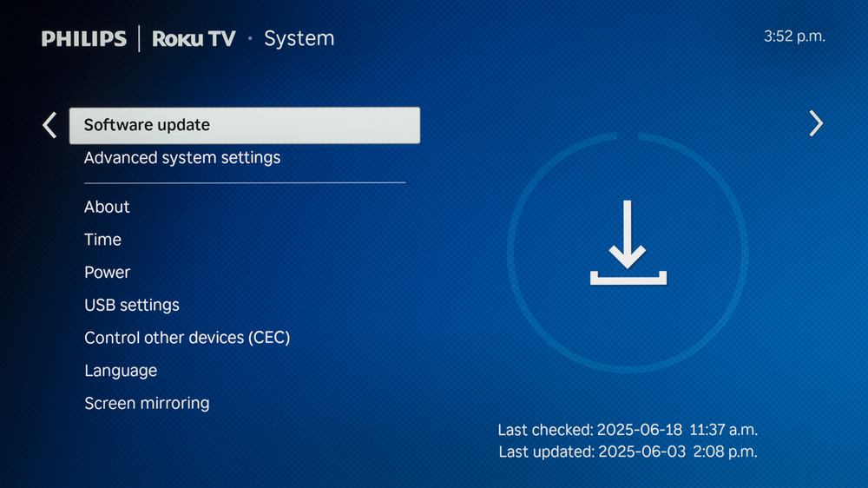Open Control other devices (CEC)
The height and width of the screenshot is (488, 868).
click(x=187, y=337)
